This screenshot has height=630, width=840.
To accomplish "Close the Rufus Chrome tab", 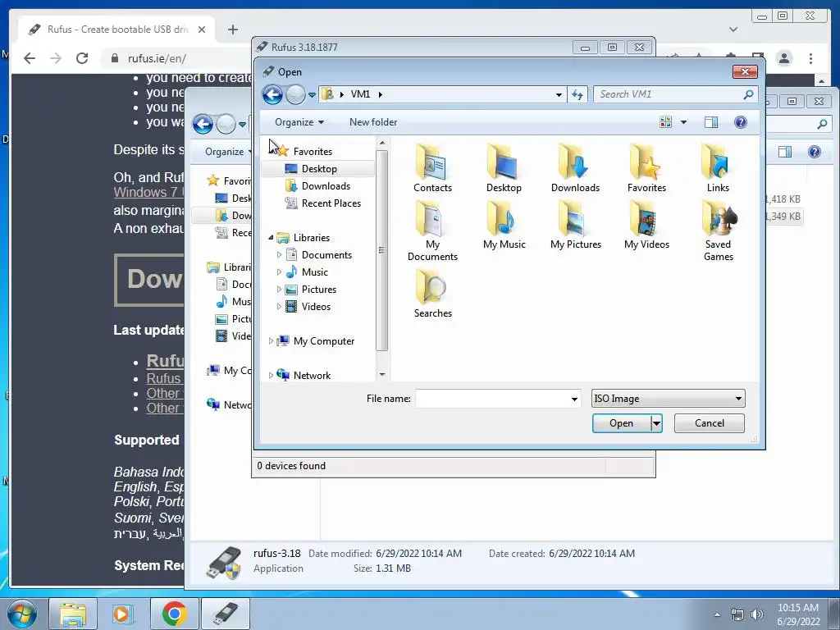I will (x=202, y=30).
